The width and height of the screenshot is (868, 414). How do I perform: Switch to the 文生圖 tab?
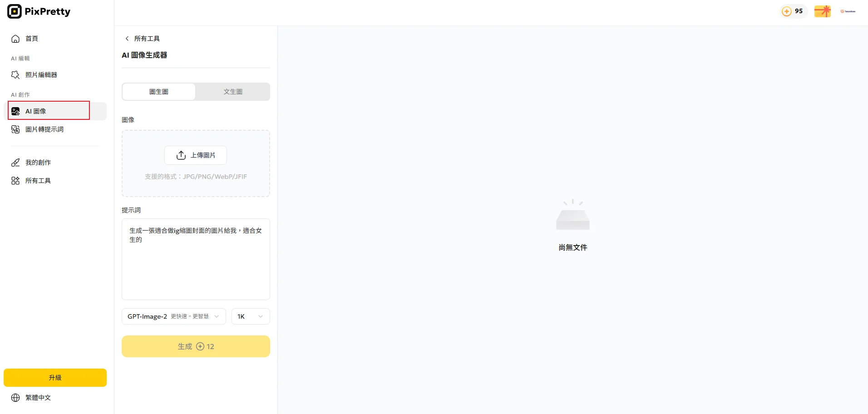point(233,92)
